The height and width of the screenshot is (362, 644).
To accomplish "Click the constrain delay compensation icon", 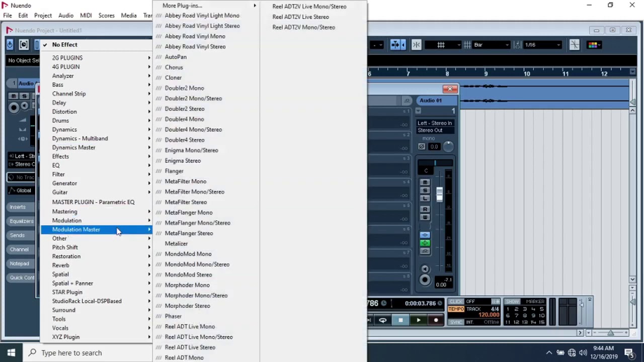I will pyautogui.click(x=24, y=45).
